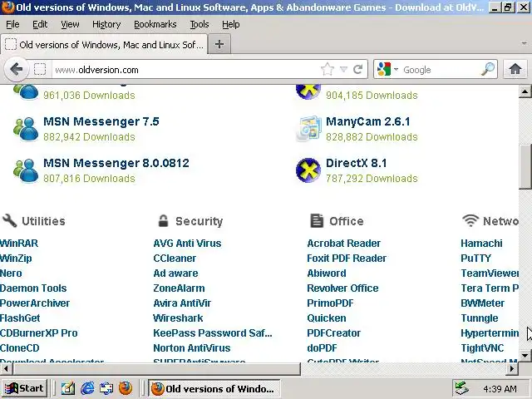Open the Daemon Tools link
This screenshot has width=532, height=399.
tap(33, 288)
